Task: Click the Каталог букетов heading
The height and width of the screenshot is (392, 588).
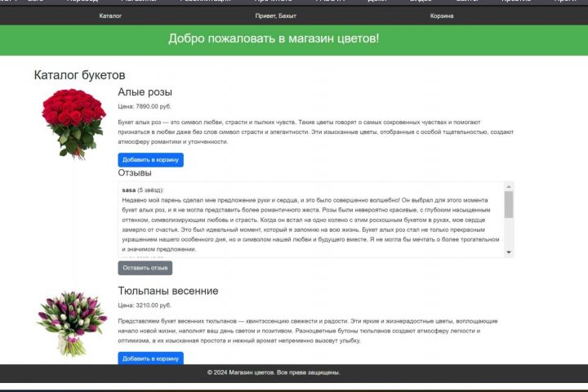Action: tap(79, 75)
